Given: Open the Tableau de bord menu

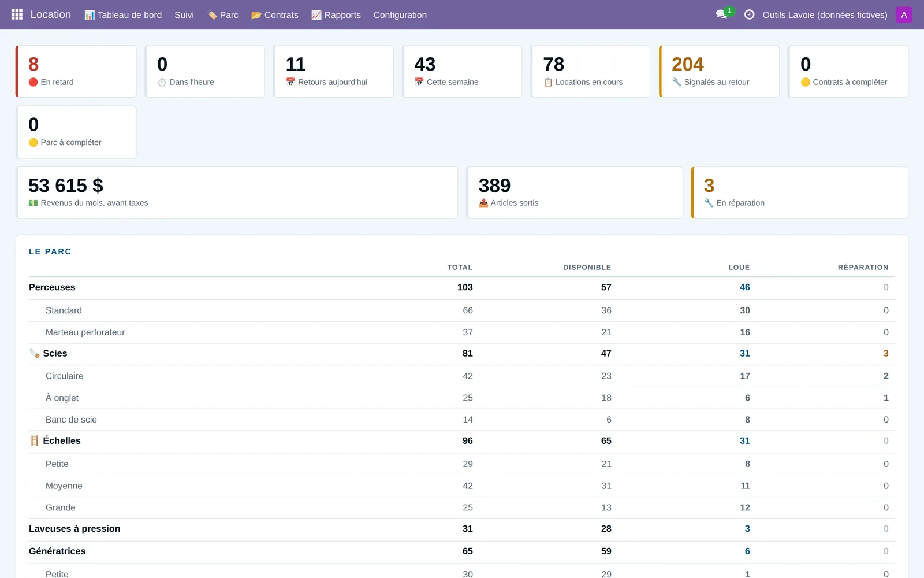Looking at the screenshot, I should [123, 15].
